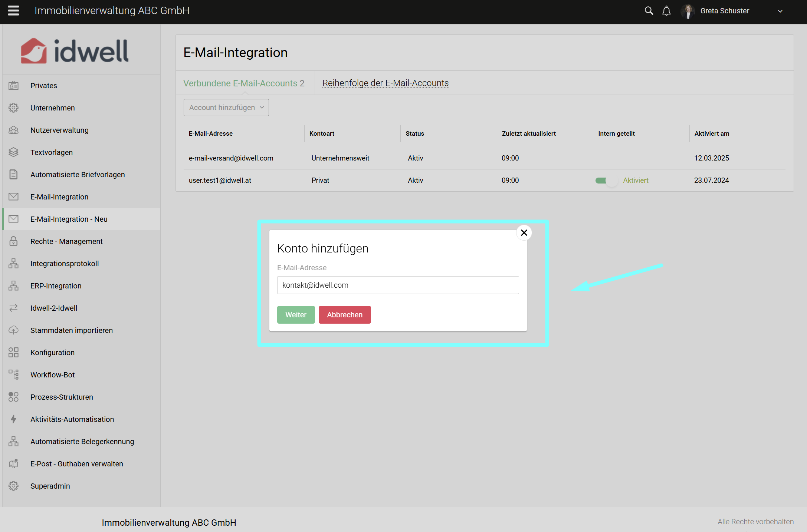The width and height of the screenshot is (807, 532).
Task: Toggle Intern geteilt switch for user.test1
Action: [606, 181]
